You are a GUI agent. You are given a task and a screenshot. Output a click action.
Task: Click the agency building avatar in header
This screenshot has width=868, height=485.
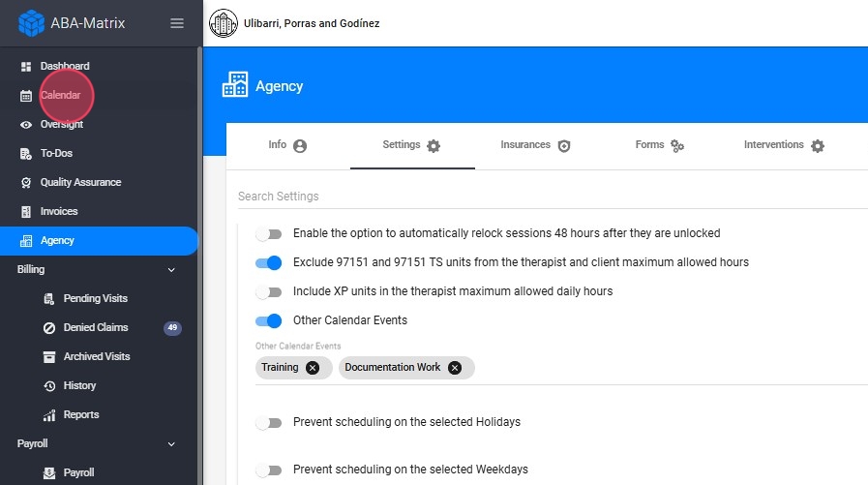pyautogui.click(x=224, y=23)
